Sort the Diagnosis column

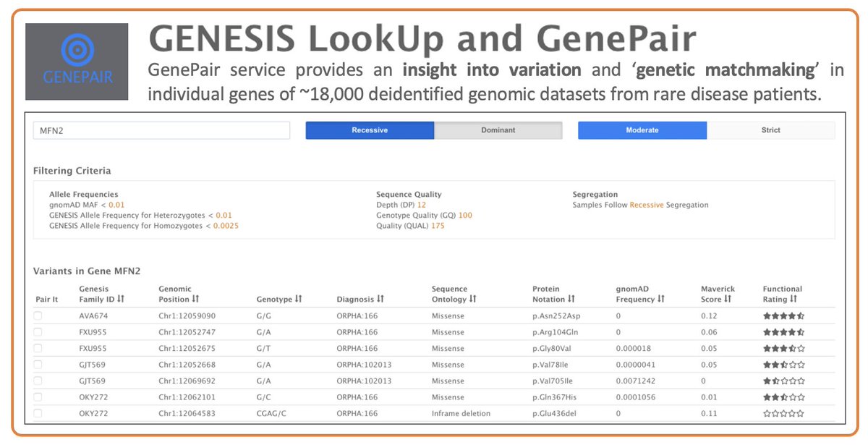pos(380,299)
